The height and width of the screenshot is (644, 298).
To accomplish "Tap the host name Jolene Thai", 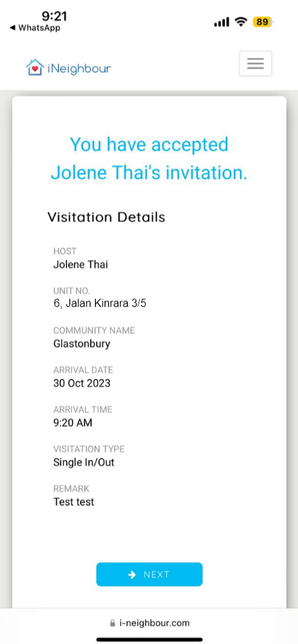I will point(80,264).
